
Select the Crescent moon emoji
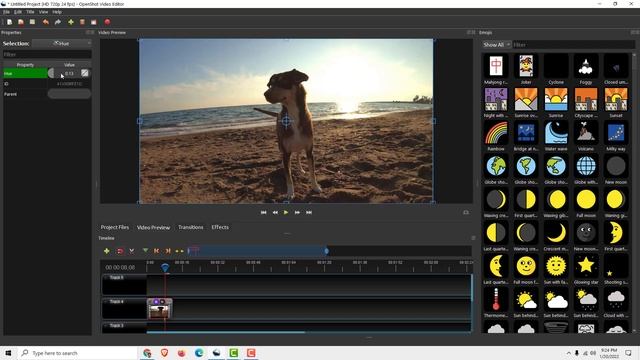556,233
